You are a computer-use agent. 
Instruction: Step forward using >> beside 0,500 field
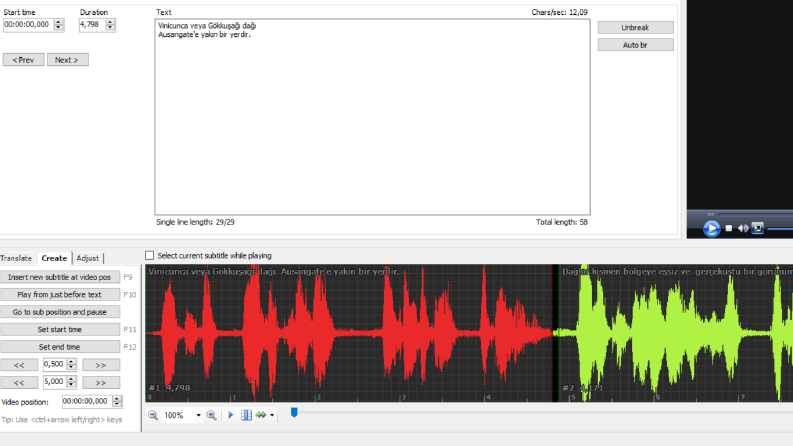(101, 365)
